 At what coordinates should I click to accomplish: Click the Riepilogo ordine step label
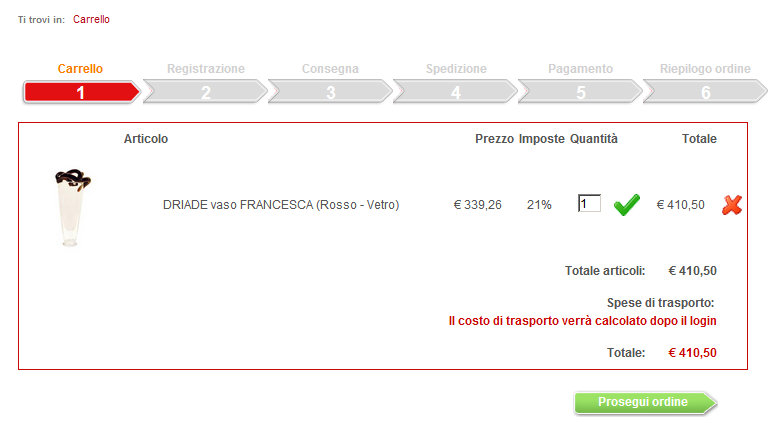(x=705, y=69)
